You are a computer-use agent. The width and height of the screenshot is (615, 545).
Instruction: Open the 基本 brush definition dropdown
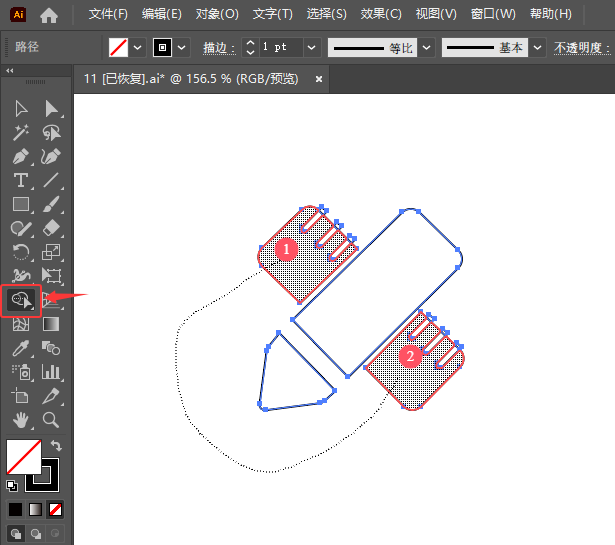point(538,48)
